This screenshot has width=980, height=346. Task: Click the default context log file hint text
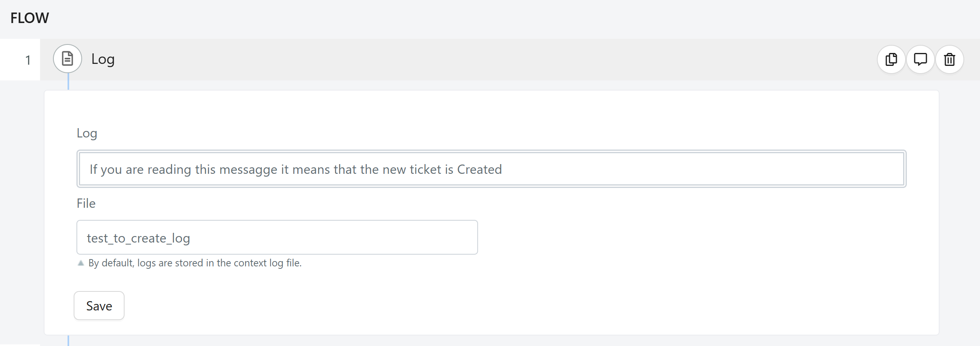195,263
